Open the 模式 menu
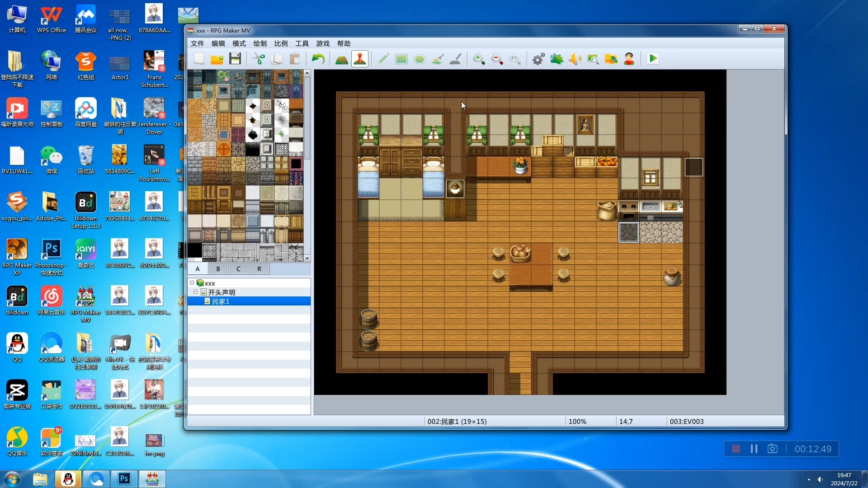 (239, 43)
